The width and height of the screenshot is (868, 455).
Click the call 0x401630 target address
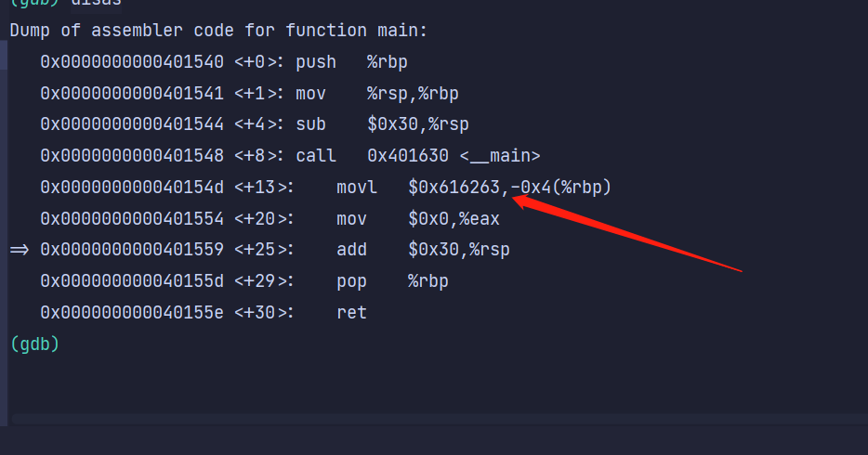(x=408, y=156)
